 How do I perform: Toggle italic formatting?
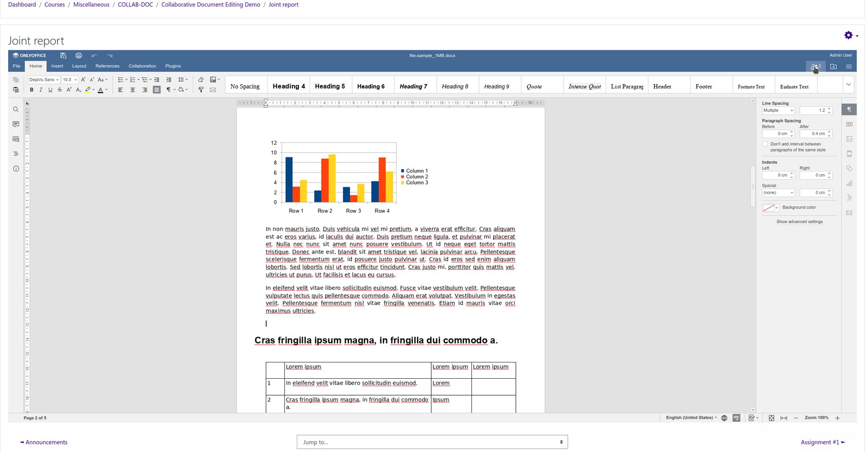click(x=41, y=90)
